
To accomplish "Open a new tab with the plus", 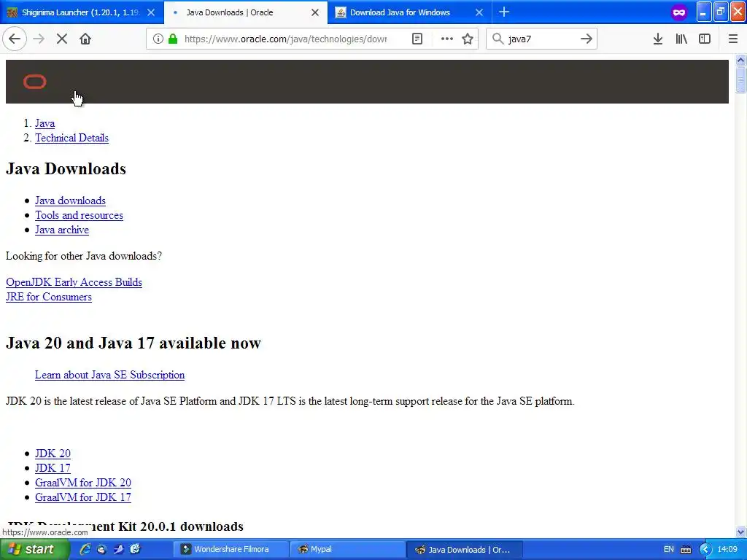I will (504, 12).
